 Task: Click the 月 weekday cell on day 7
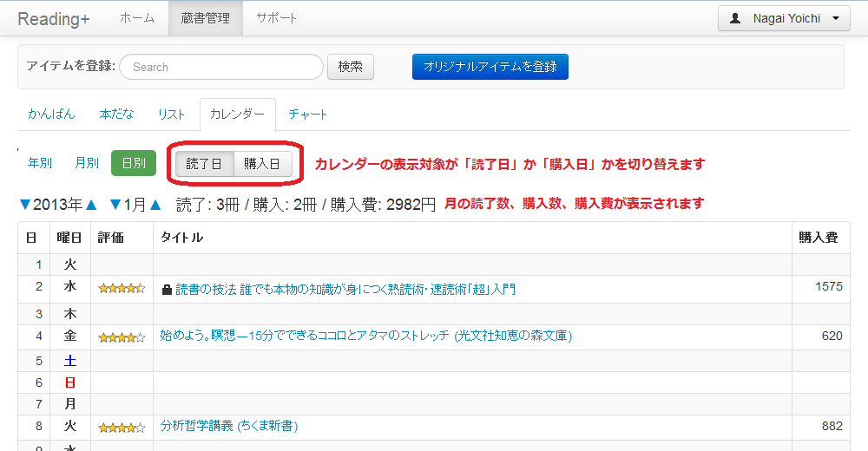(70, 404)
